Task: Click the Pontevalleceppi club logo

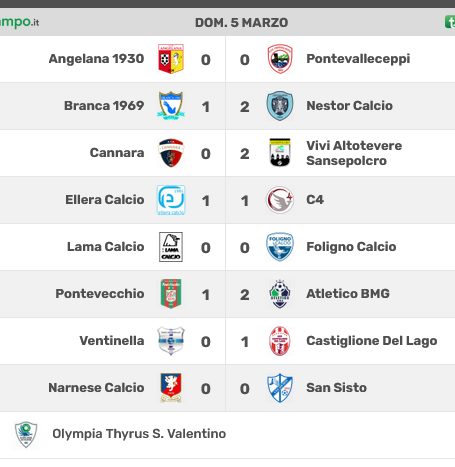Action: (x=280, y=59)
